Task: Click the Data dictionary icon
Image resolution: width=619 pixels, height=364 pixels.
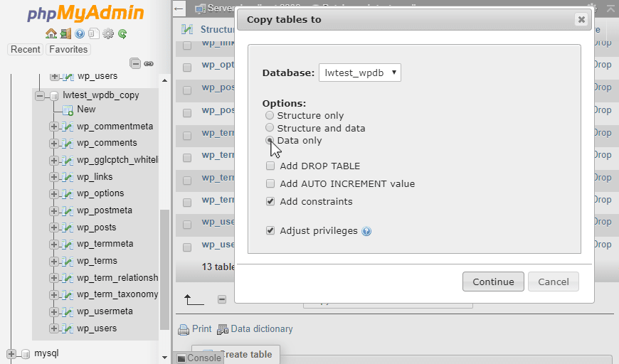Action: 223,329
